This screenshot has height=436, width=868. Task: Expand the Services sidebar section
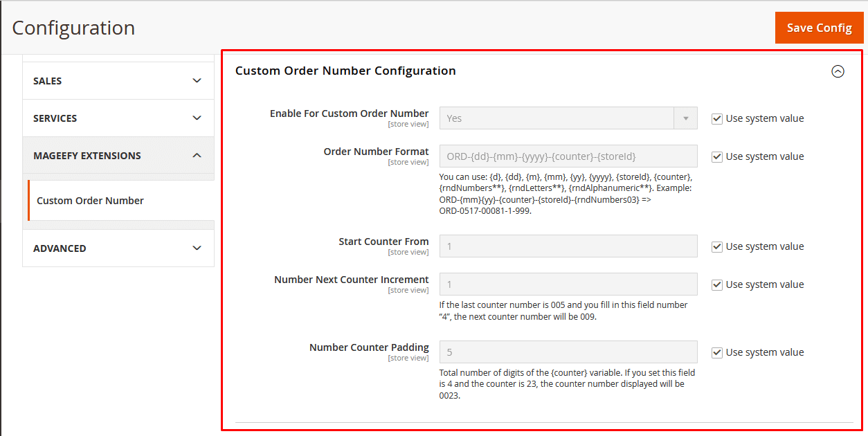pyautogui.click(x=118, y=118)
